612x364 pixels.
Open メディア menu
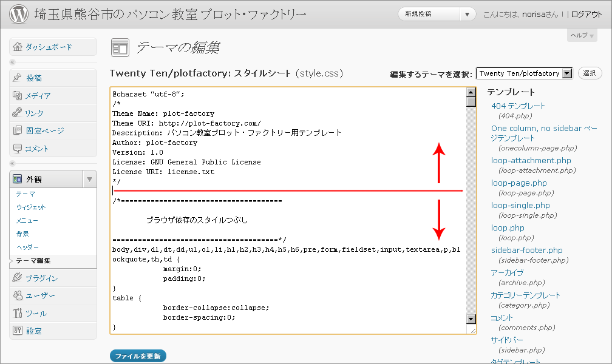(x=38, y=96)
